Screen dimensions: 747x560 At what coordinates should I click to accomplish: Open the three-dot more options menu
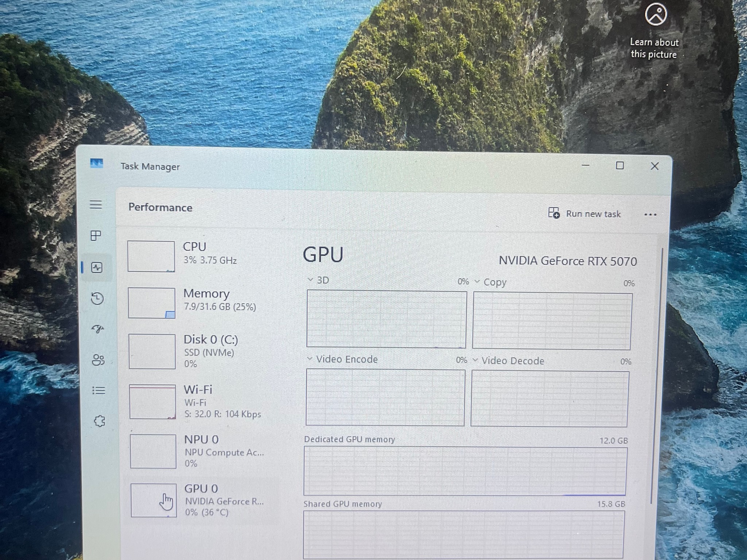[x=650, y=214]
